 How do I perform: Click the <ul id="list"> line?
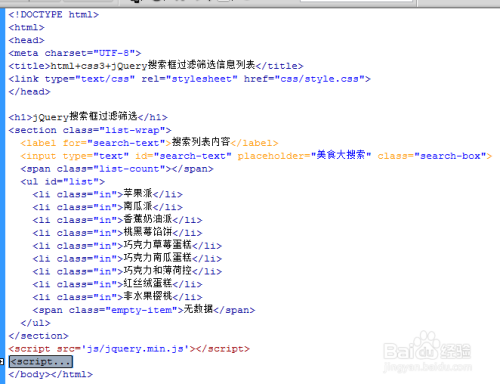[x=63, y=182]
